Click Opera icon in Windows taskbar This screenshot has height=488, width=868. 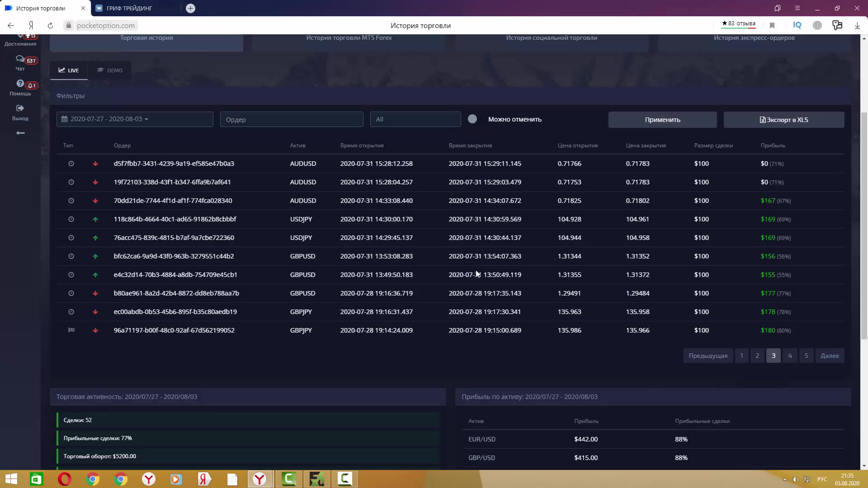click(64, 479)
